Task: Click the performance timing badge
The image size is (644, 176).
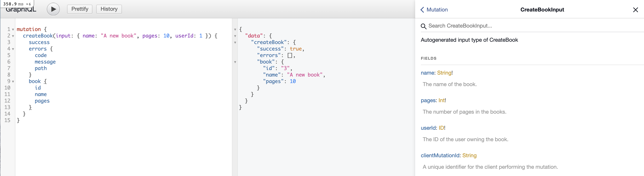Action: click(17, 4)
